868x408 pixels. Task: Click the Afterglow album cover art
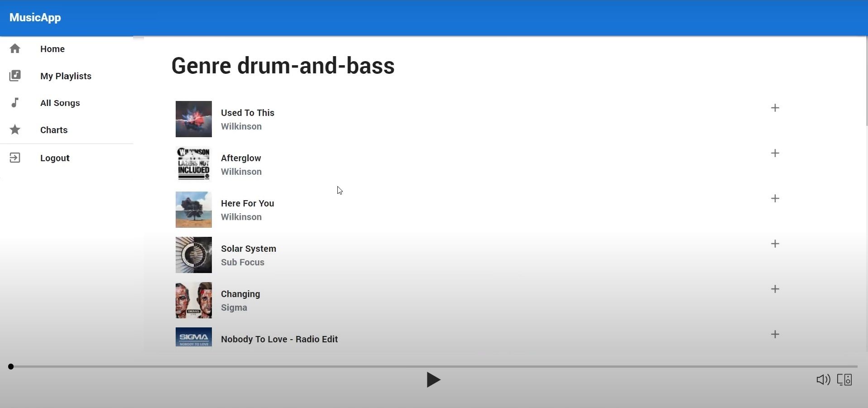(193, 164)
